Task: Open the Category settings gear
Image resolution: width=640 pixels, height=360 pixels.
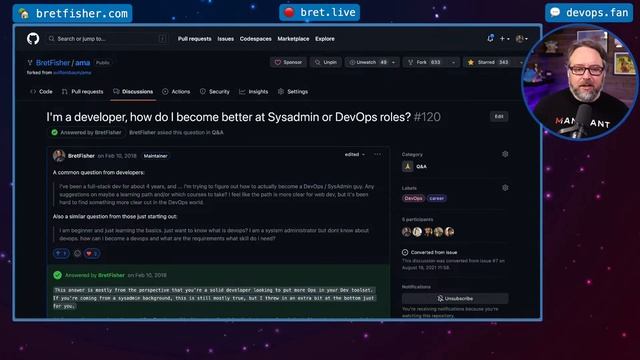Action: tap(505, 154)
